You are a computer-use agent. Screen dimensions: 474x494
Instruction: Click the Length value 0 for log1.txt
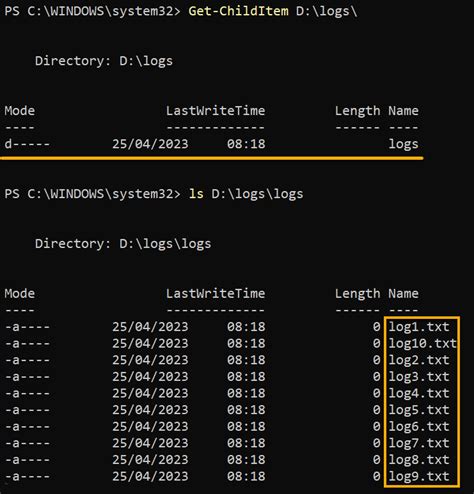point(376,327)
